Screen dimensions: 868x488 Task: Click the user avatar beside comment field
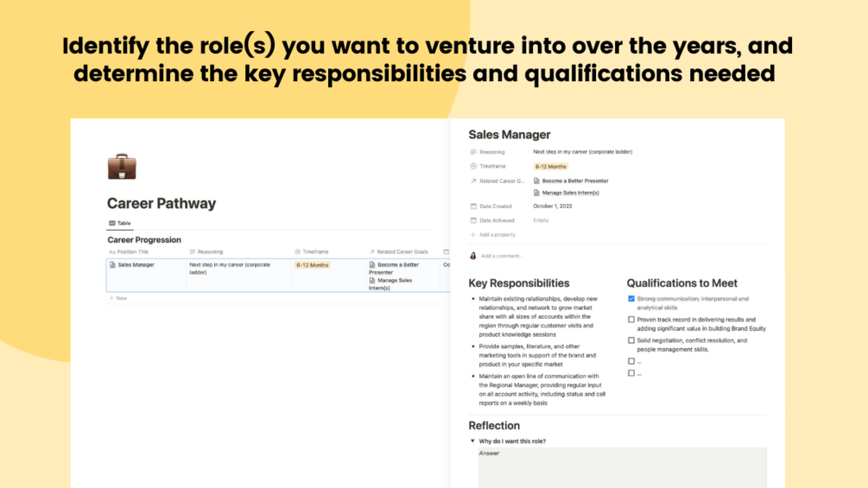pyautogui.click(x=473, y=256)
